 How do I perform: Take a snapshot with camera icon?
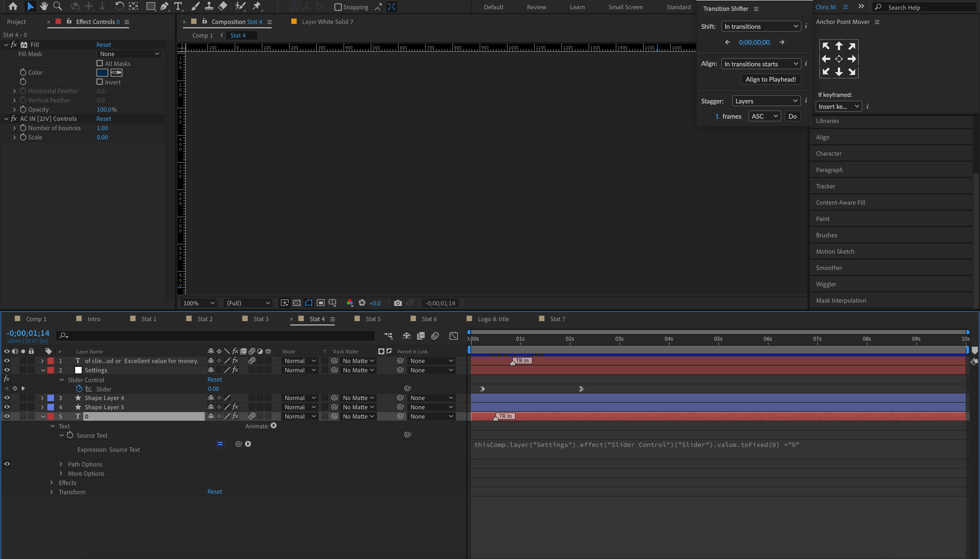pyautogui.click(x=398, y=303)
